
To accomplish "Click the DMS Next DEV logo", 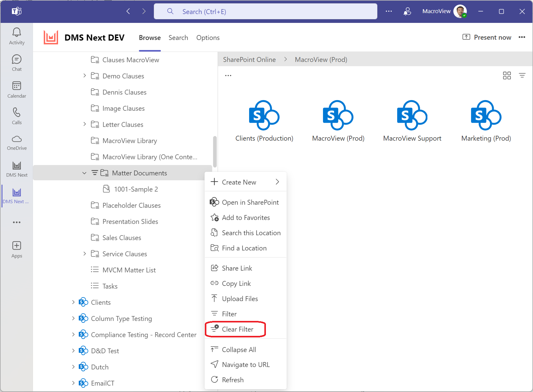I will [x=51, y=38].
